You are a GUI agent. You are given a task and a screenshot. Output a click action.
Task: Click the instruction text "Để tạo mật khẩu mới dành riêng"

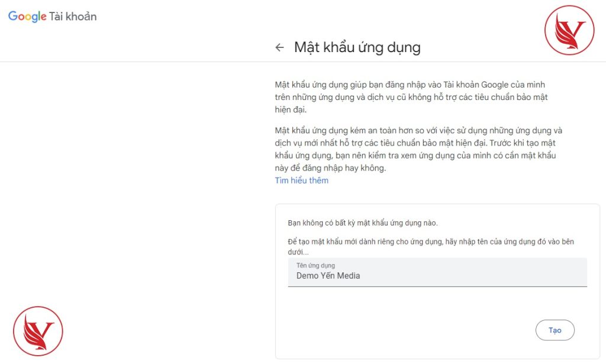[x=431, y=247]
